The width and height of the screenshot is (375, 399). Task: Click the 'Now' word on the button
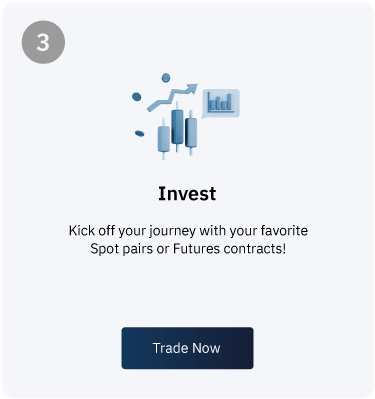pos(206,348)
